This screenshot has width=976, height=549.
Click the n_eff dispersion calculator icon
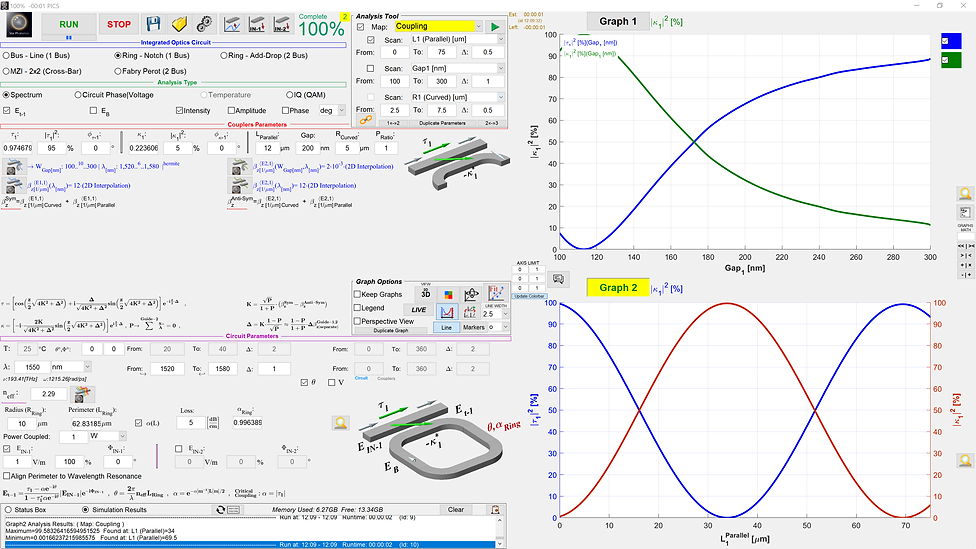click(82, 393)
